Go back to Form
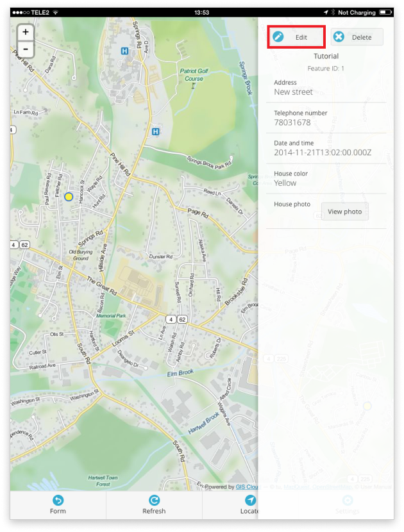404x532 pixels. click(x=58, y=505)
